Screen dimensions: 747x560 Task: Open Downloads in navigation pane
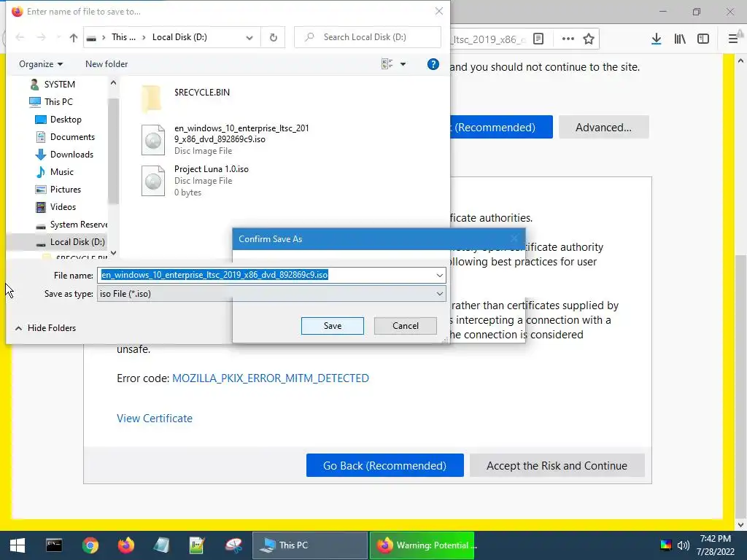[64, 155]
